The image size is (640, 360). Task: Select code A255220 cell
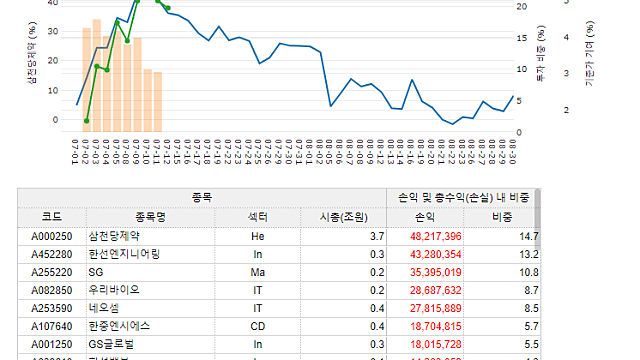pos(52,272)
